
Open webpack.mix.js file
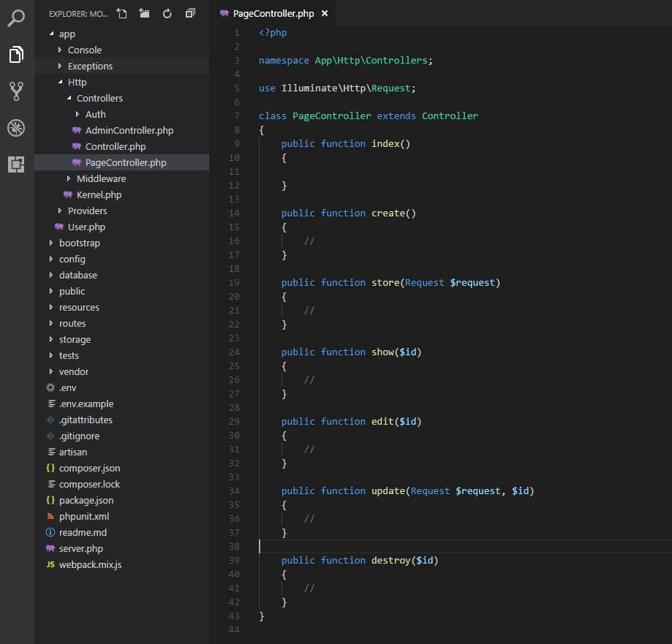90,564
